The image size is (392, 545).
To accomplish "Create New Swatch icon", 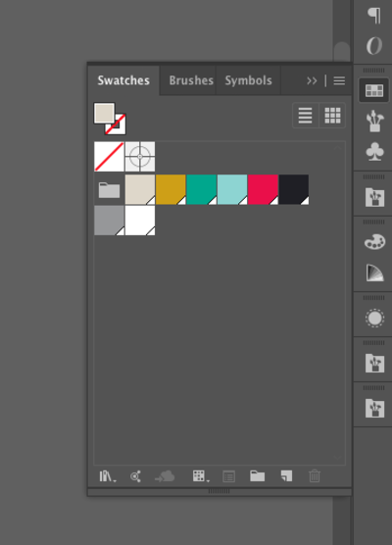I will pos(286,476).
